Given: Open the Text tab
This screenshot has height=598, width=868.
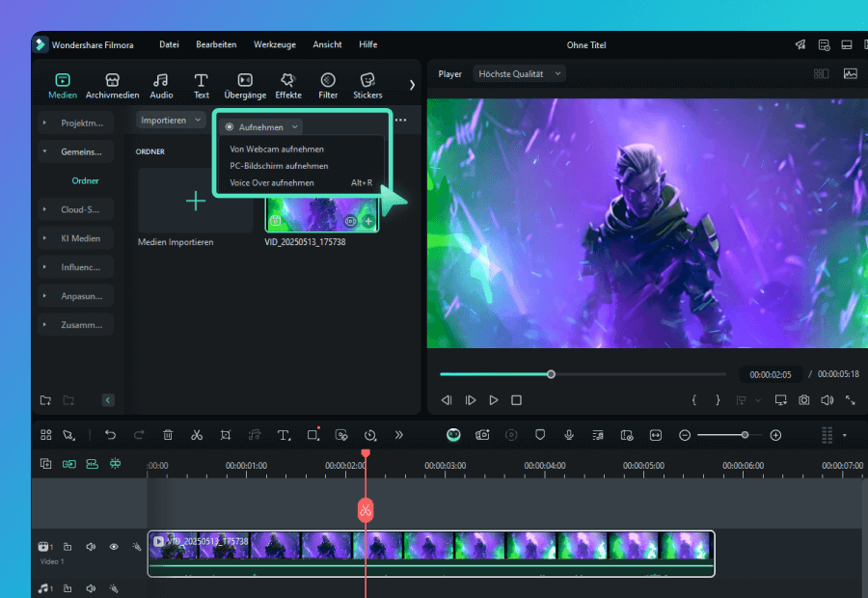Looking at the screenshot, I should click(x=202, y=86).
